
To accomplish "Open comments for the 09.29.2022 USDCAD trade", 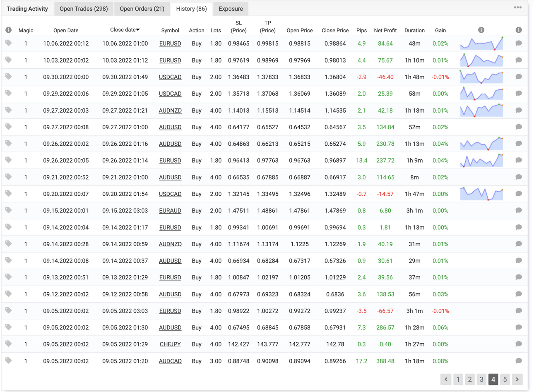I will click(519, 94).
